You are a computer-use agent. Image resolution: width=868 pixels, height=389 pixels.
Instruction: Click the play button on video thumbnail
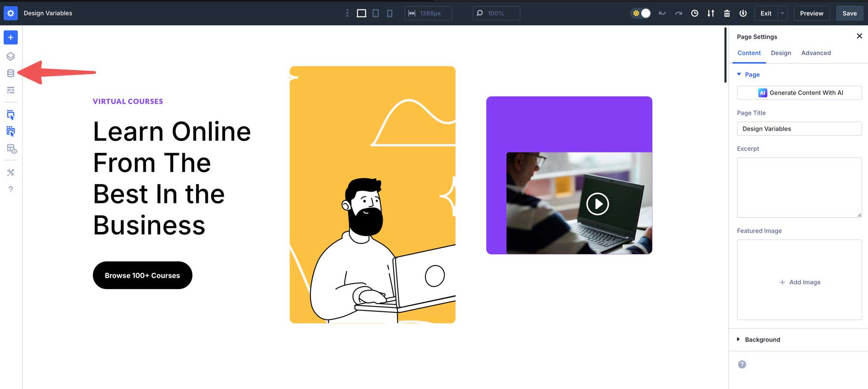[597, 204]
